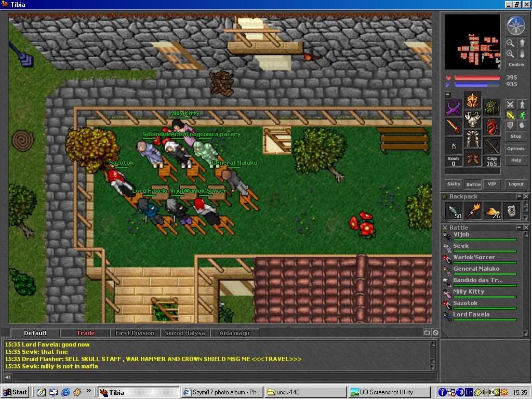Open new chat channel window icon

[427, 333]
